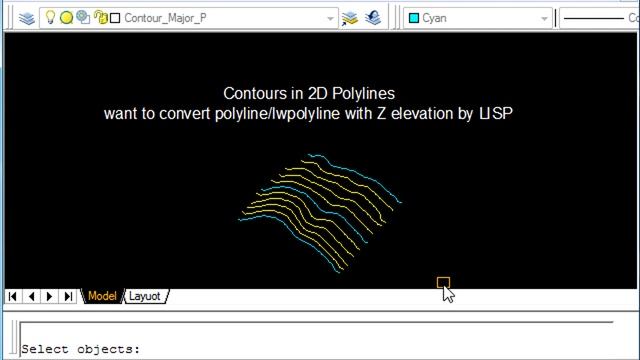This screenshot has height=360, width=640.
Task: Go to next layout tab arrow
Action: coord(49,296)
